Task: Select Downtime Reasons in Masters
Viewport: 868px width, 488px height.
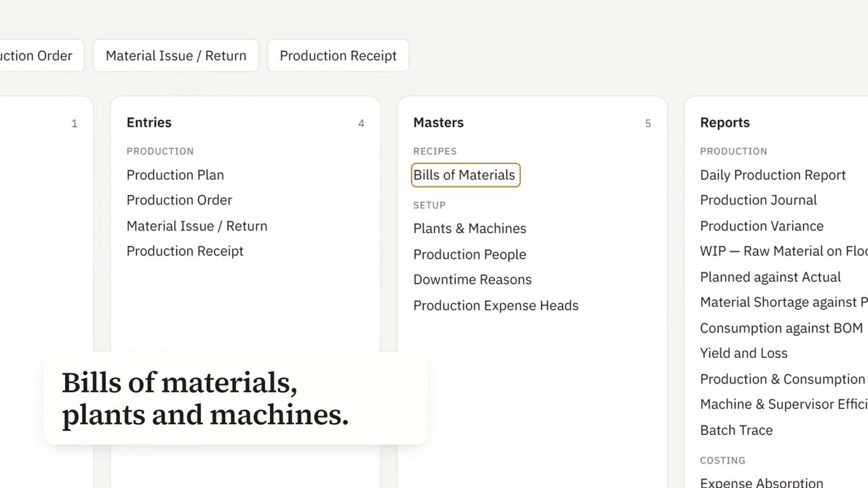Action: pos(472,279)
